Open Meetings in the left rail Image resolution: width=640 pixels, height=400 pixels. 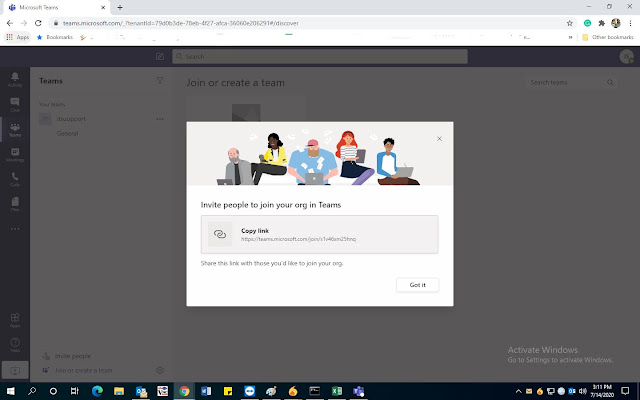(x=15, y=155)
